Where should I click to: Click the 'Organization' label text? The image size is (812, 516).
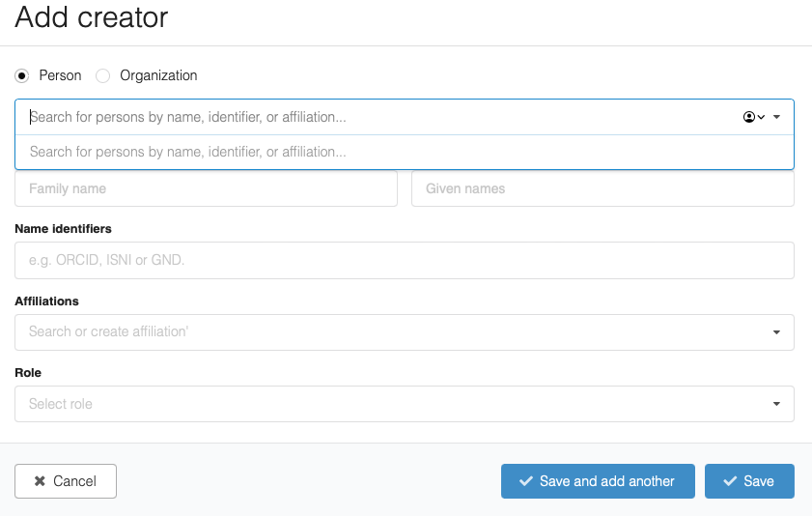click(x=158, y=75)
